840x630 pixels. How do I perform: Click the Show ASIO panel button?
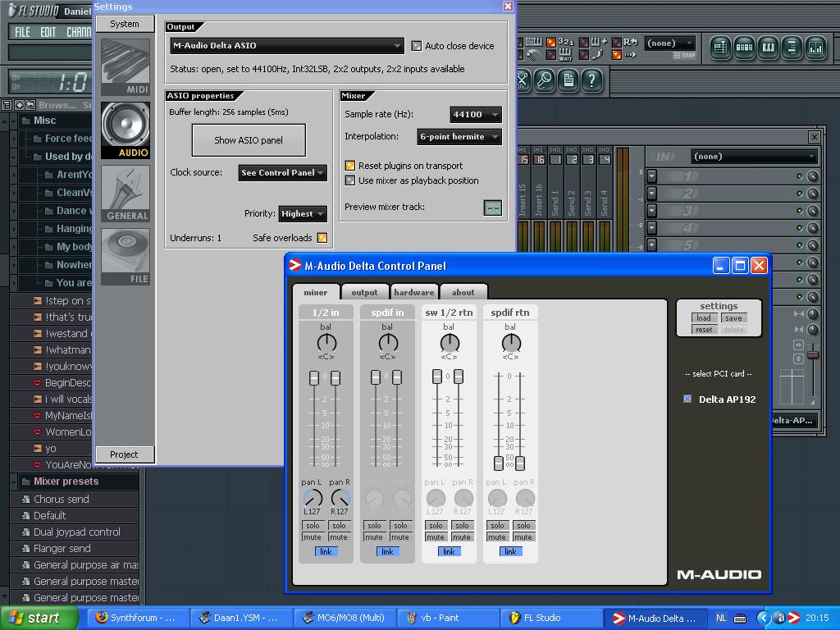point(249,140)
